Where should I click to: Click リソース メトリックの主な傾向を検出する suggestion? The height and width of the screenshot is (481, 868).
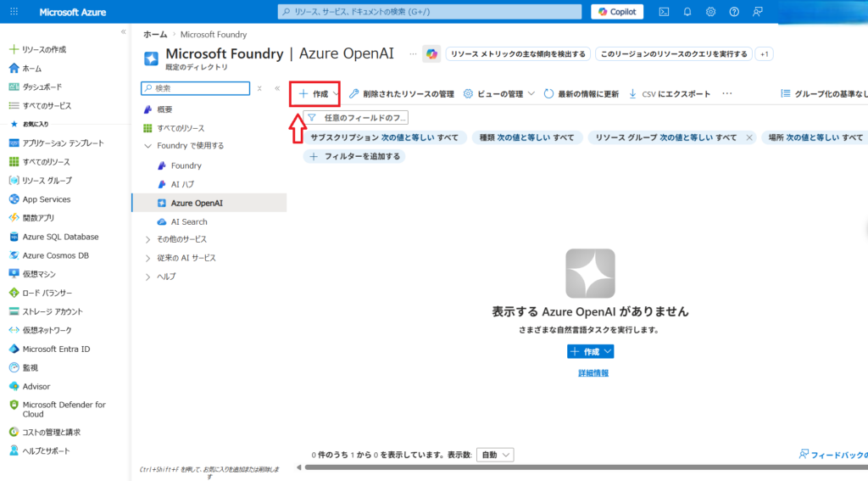coord(518,53)
